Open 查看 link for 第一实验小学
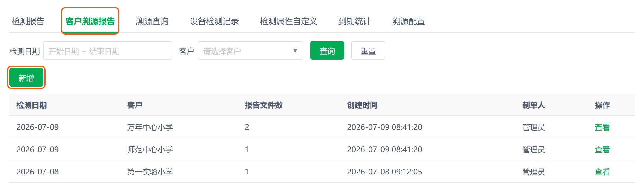This screenshot has height=192, width=644. pos(602,172)
